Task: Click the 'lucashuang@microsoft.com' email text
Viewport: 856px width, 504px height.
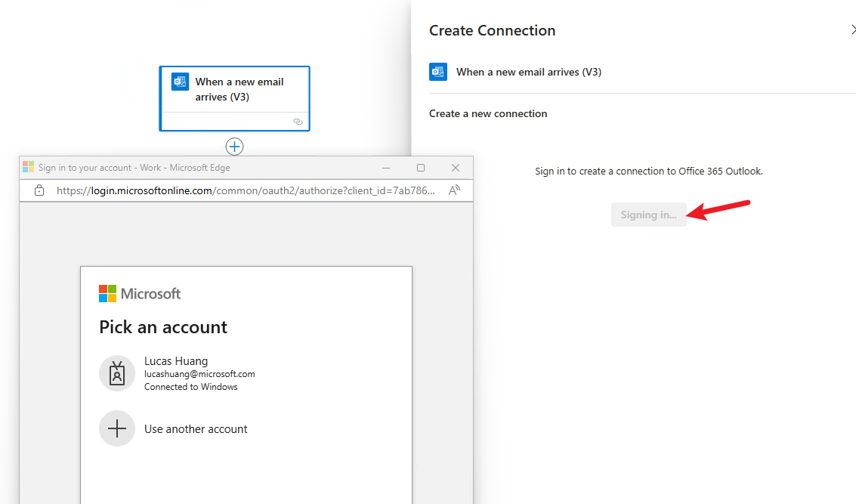Action: click(199, 374)
